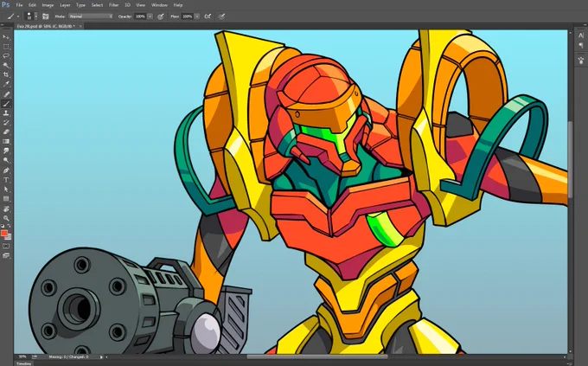The width and height of the screenshot is (588, 366).
Task: Select the Gradient tool
Action: tap(6, 142)
